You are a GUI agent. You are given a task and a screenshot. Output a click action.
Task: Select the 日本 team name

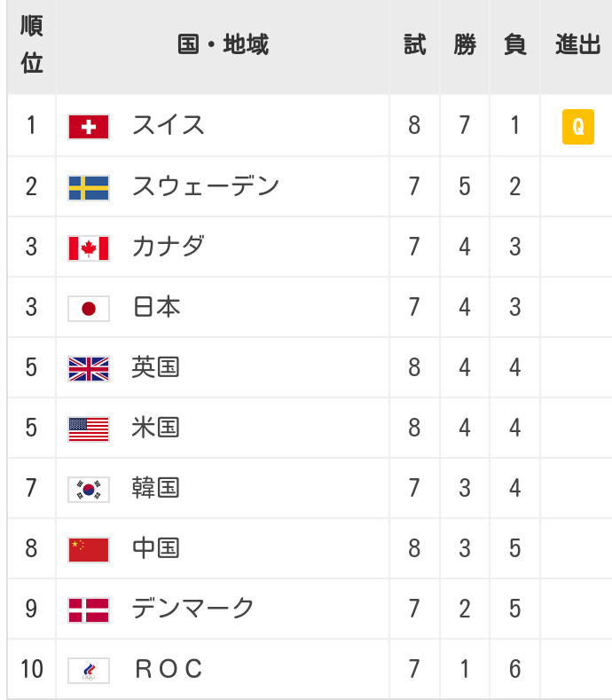[156, 307]
